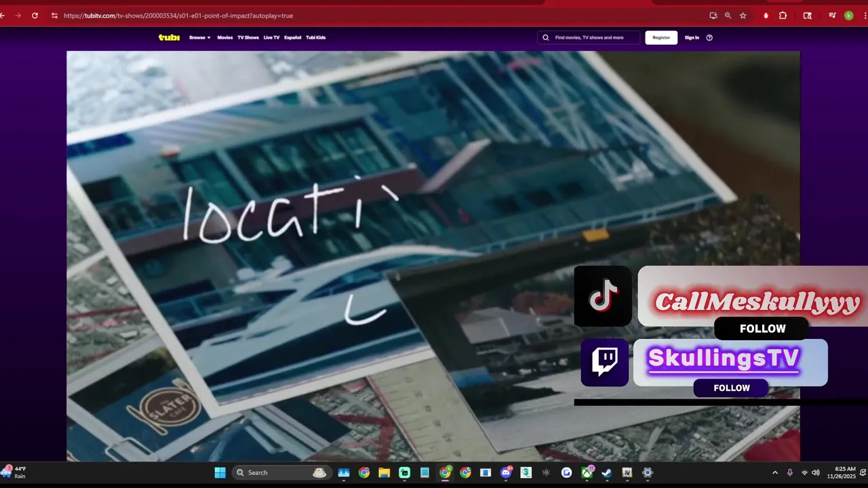This screenshot has width=868, height=488.
Task: Click the Register button
Action: [x=661, y=37]
